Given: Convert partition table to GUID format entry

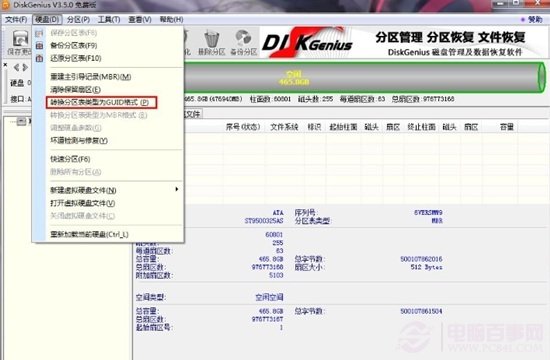Looking at the screenshot, I should click(x=101, y=102).
